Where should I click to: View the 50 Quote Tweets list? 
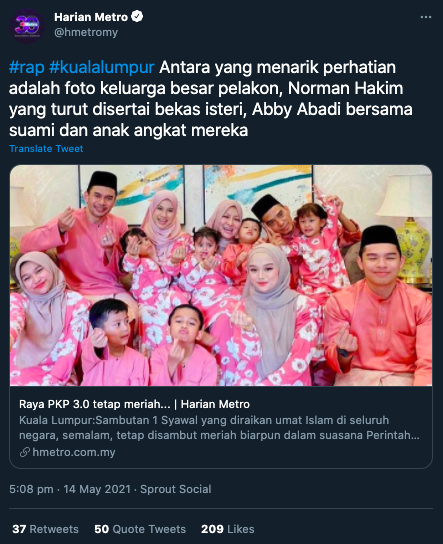click(x=140, y=529)
